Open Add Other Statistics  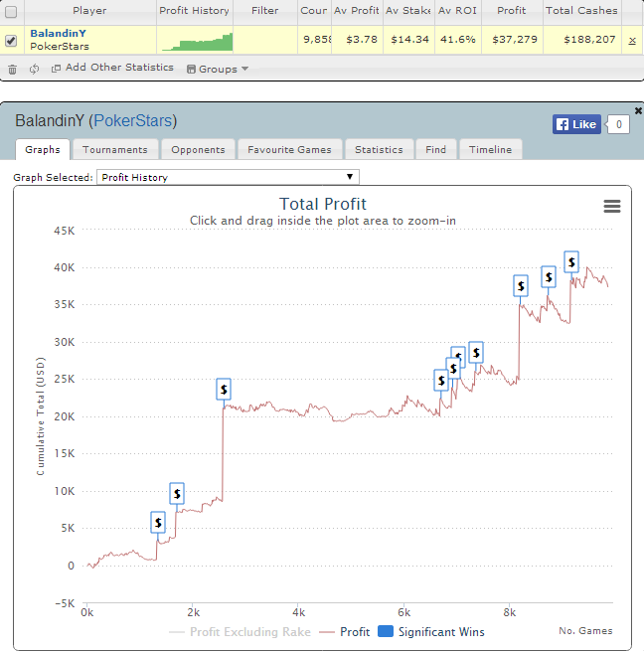(x=112, y=68)
